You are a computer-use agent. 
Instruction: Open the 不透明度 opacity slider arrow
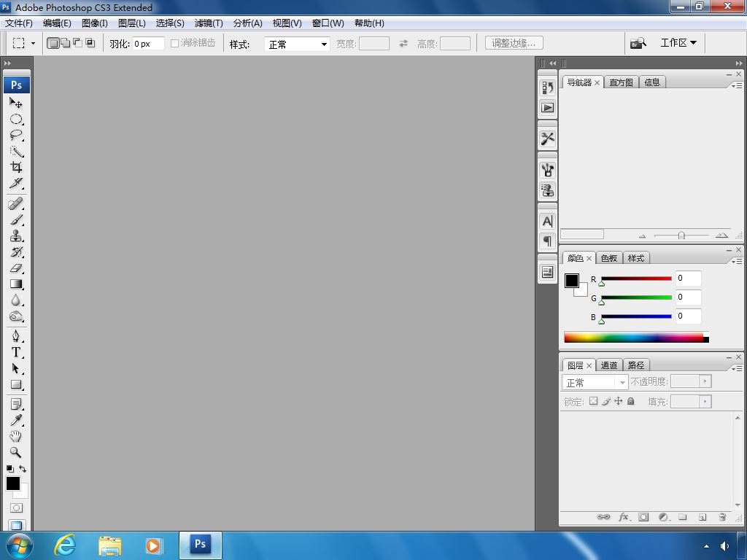(x=705, y=381)
